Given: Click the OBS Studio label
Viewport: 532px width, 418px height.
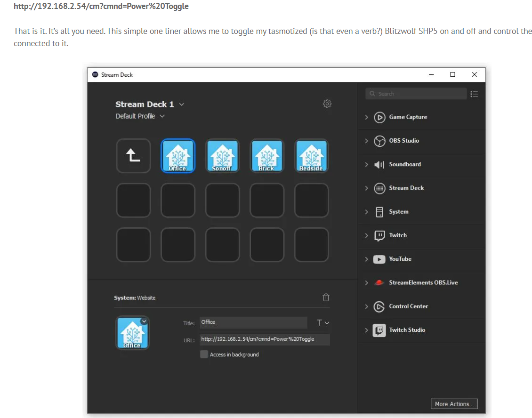Looking at the screenshot, I should click(404, 141).
